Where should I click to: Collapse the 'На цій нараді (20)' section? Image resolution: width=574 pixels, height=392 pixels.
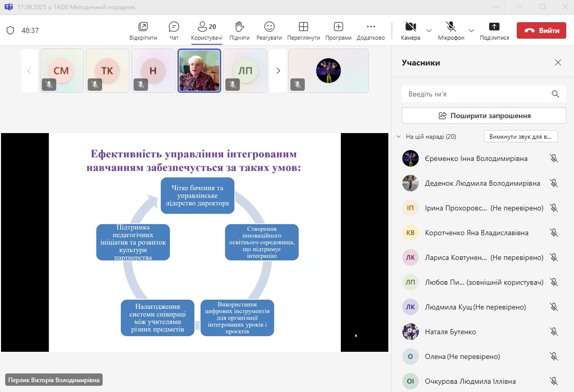coord(399,137)
